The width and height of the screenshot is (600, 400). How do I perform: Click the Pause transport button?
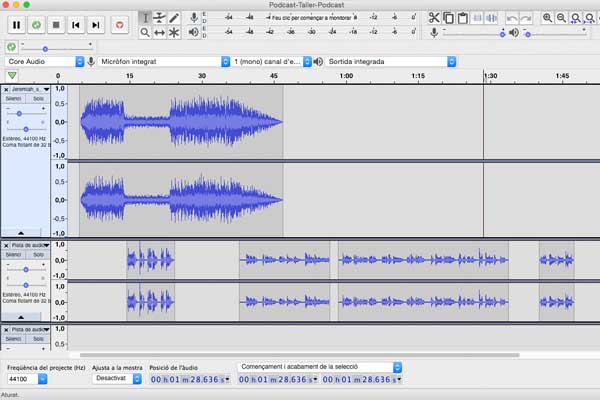tap(16, 25)
